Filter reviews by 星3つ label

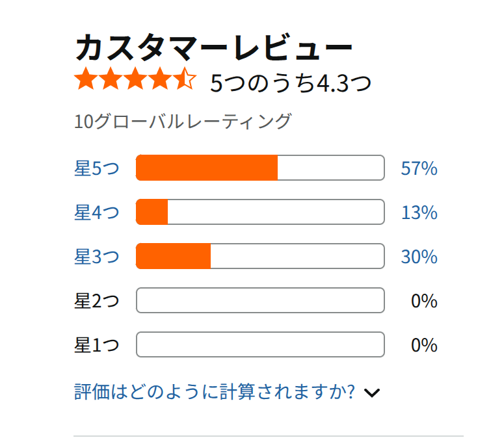[97, 257]
